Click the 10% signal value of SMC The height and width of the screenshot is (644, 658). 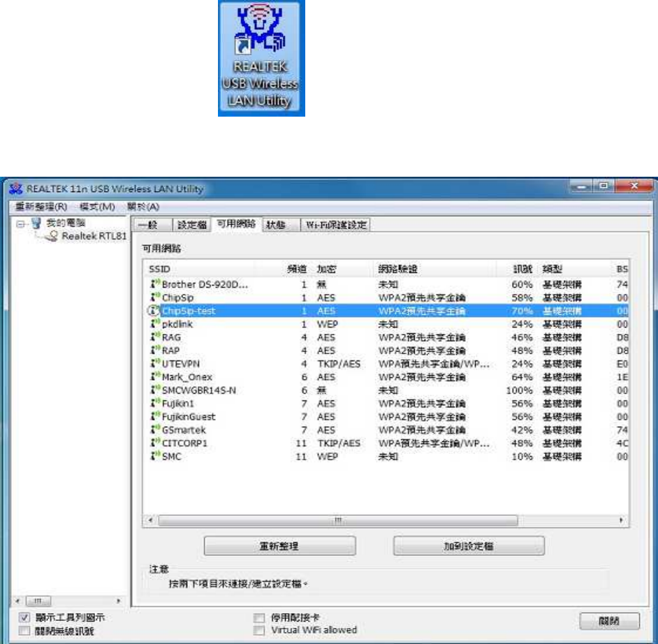[522, 456]
